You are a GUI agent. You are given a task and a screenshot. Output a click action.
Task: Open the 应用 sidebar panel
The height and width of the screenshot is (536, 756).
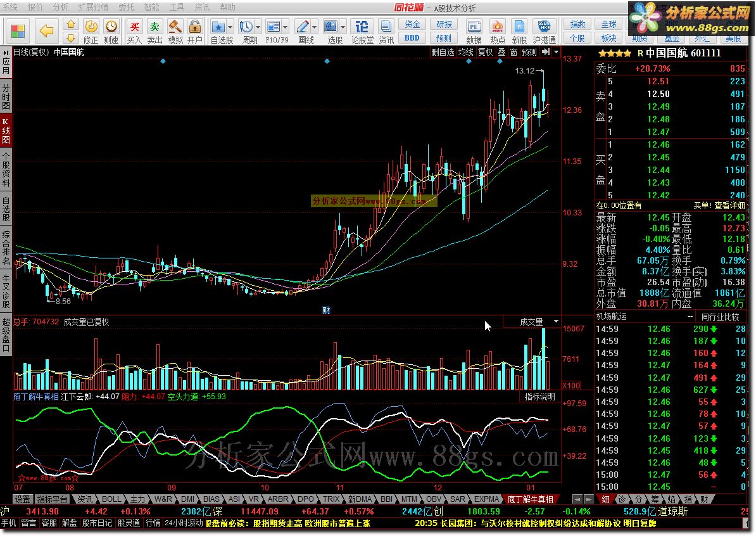tap(6, 61)
